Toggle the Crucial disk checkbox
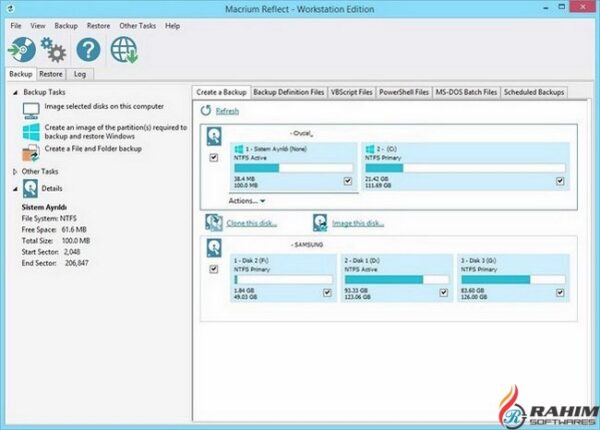The height and width of the screenshot is (430, 600). (214, 157)
